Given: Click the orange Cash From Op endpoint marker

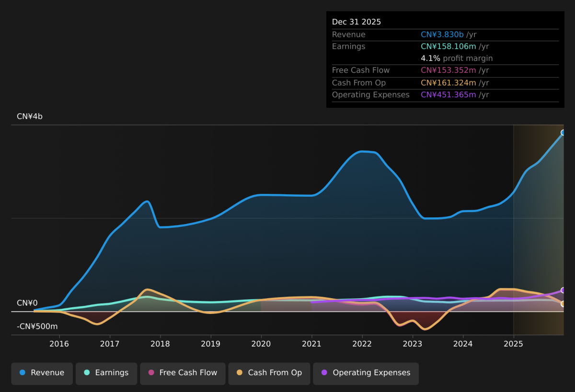Looking at the screenshot, I should click(x=563, y=304).
